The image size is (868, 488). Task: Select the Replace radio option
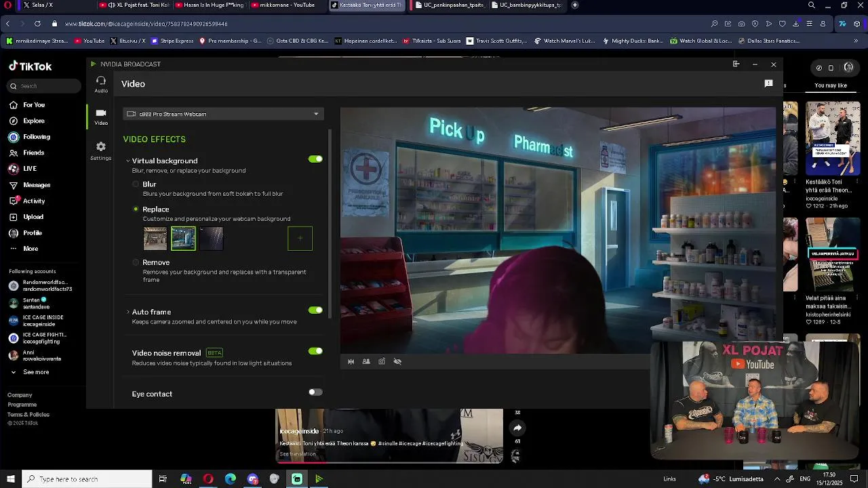click(x=136, y=209)
